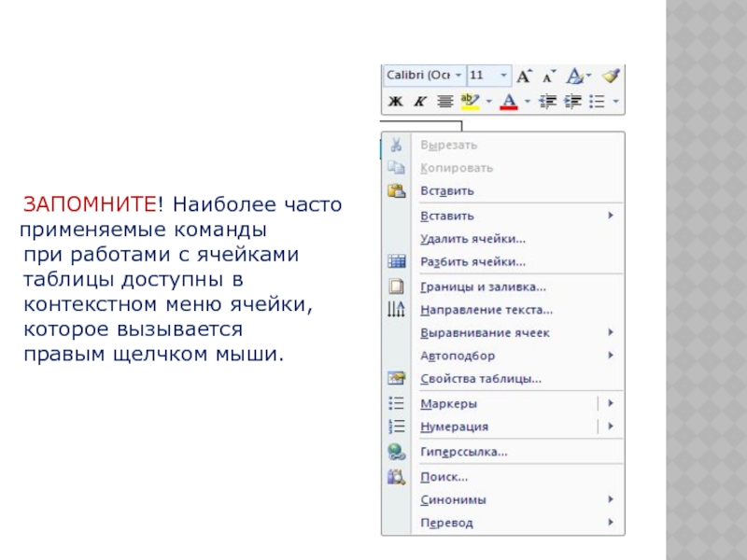Toggle bold with the Ж button

tap(395, 101)
